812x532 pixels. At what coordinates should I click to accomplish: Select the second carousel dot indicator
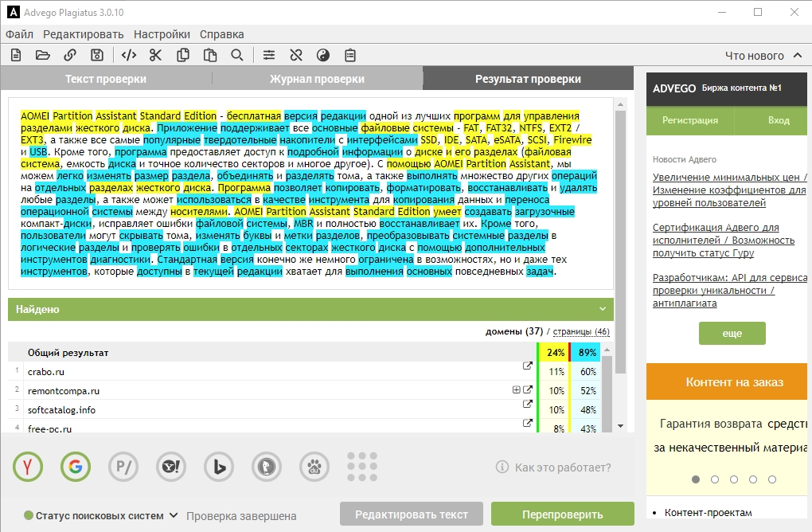point(715,479)
